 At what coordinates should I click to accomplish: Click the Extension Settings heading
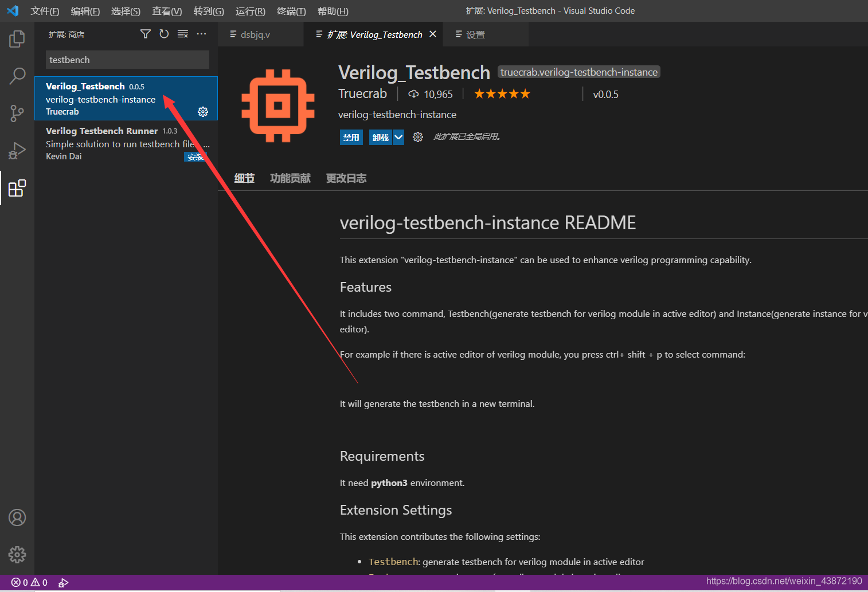click(396, 510)
